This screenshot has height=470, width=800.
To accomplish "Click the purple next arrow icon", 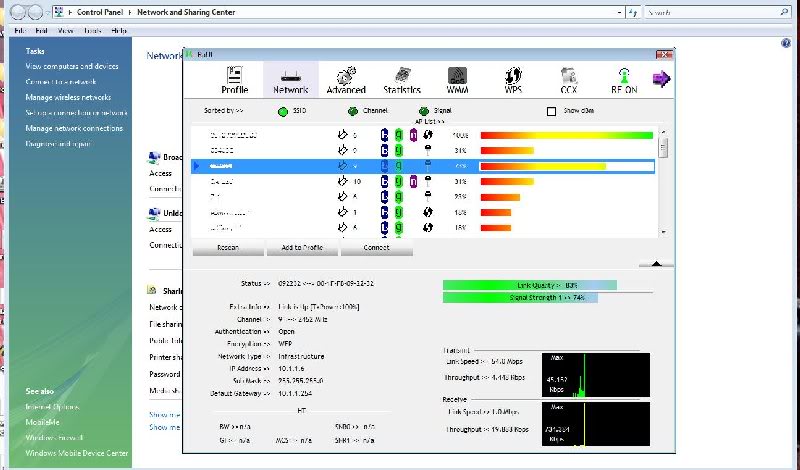I will click(x=661, y=79).
